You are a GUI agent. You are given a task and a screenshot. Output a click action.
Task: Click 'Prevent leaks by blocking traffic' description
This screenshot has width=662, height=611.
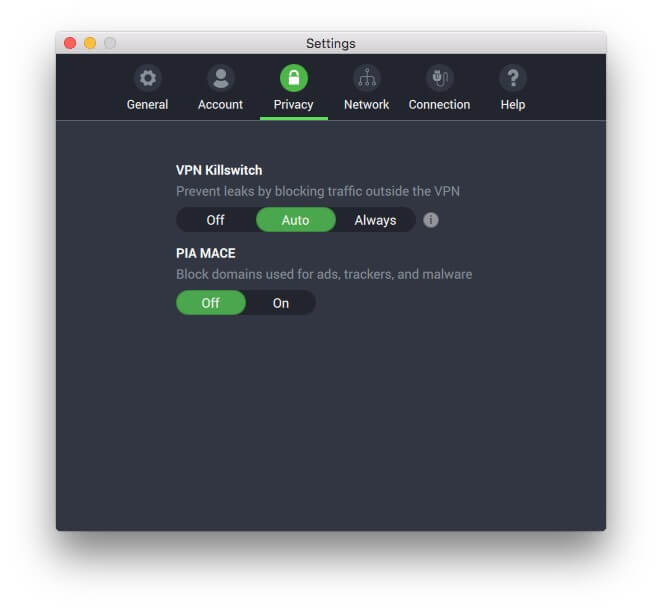pos(318,191)
